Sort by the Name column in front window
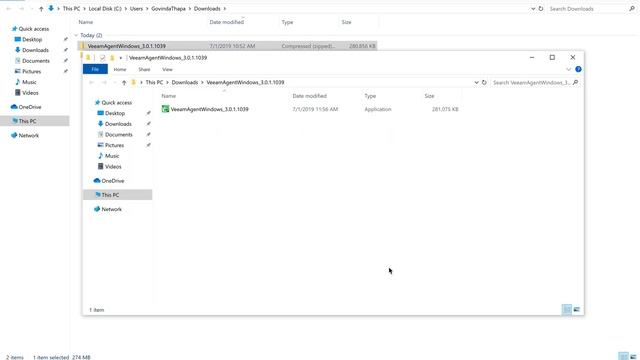This screenshot has height=360, width=640. [x=169, y=96]
